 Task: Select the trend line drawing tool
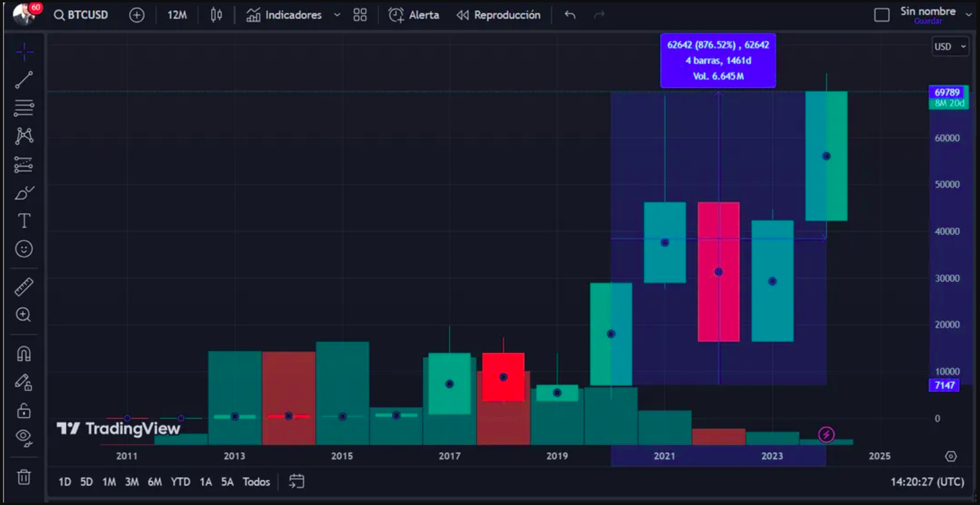[24, 80]
